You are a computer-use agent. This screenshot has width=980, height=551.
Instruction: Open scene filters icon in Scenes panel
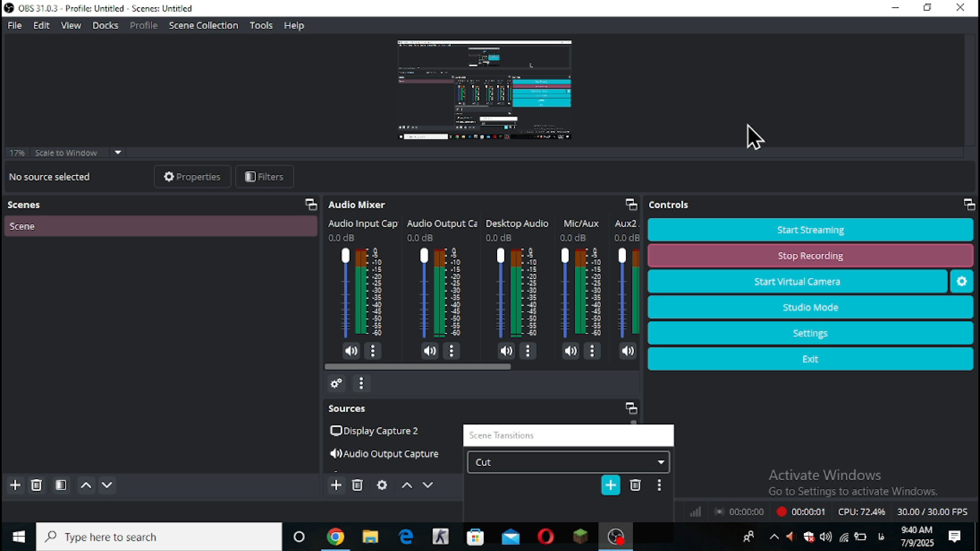pos(61,485)
